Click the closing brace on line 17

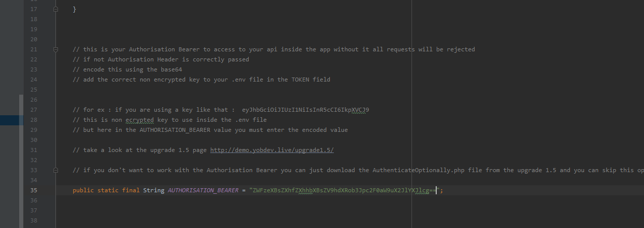[75, 9]
